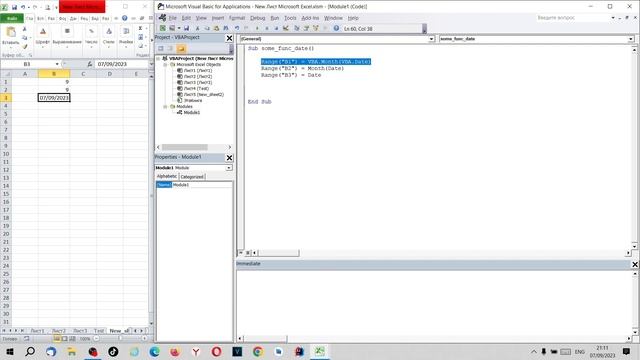
Task: Click the Excel zoom out minus button
Action: (x=97, y=338)
